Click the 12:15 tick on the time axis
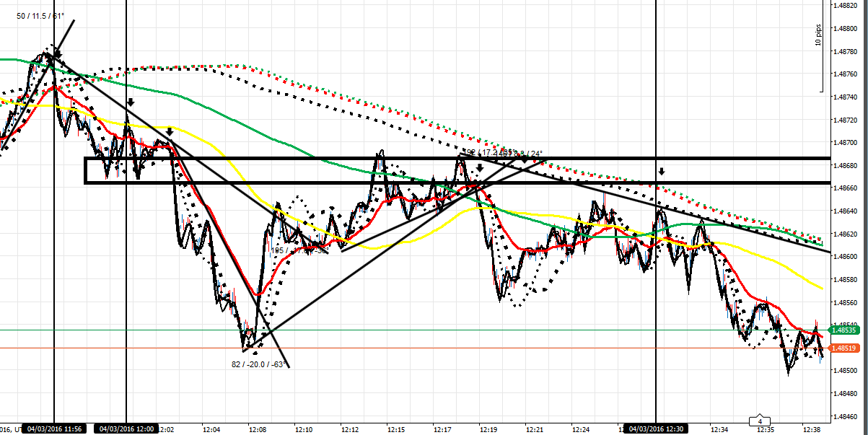The image size is (868, 435). tap(395, 429)
